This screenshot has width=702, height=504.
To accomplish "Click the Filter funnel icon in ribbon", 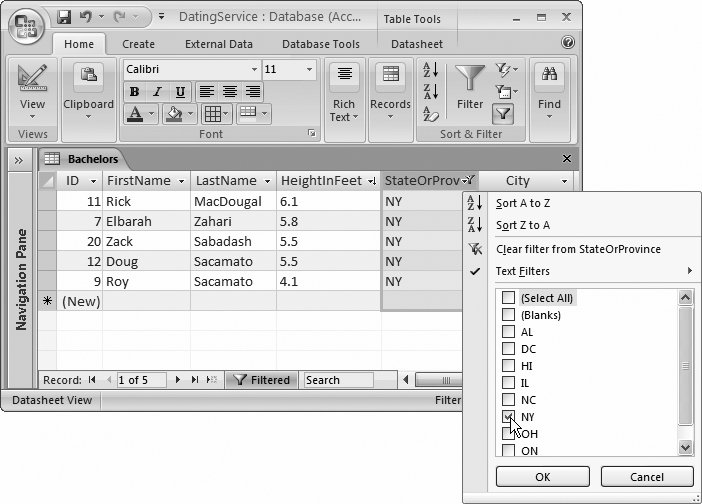I will 469,81.
